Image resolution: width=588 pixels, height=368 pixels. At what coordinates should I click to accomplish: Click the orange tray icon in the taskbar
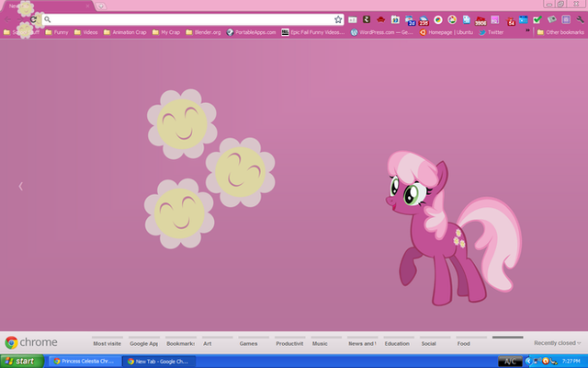[x=545, y=362]
